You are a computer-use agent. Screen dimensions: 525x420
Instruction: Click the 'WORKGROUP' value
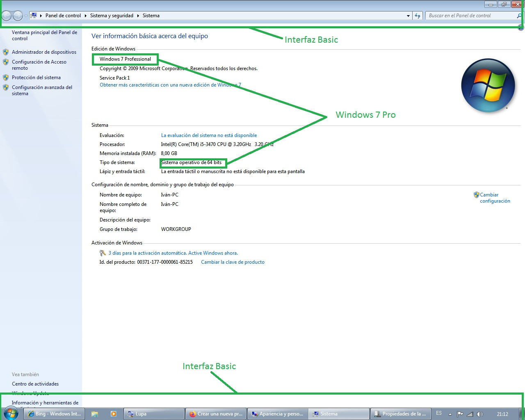point(176,229)
